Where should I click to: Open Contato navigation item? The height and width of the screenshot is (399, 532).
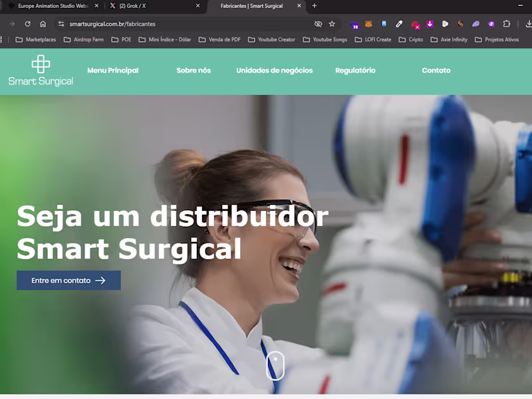[436, 70]
